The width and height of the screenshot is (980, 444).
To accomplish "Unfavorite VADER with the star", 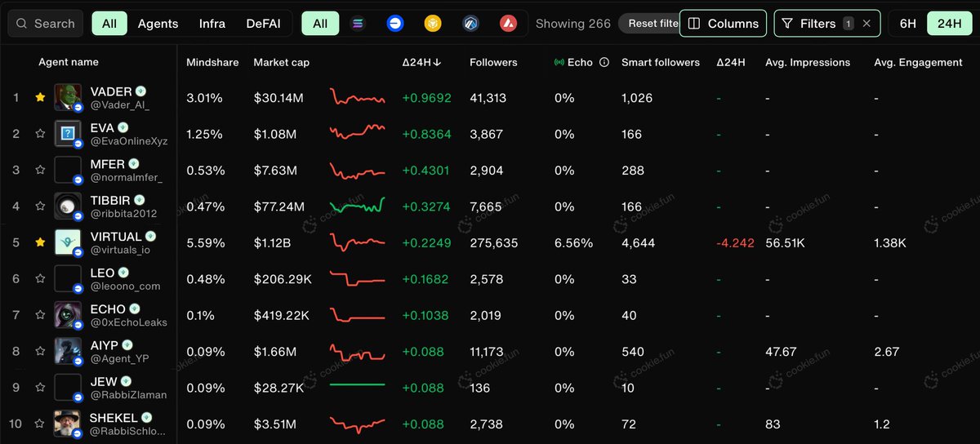I will (x=40, y=97).
